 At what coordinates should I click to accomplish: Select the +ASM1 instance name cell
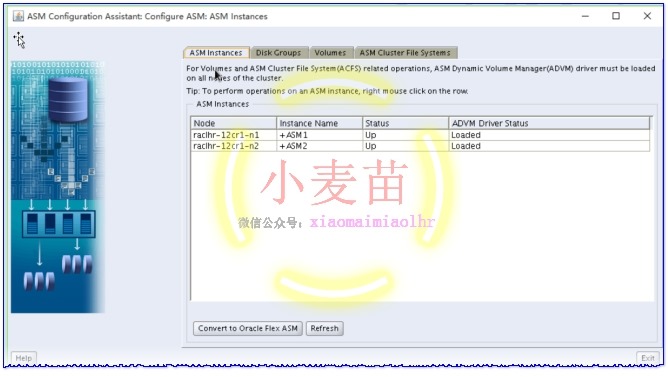click(x=320, y=135)
